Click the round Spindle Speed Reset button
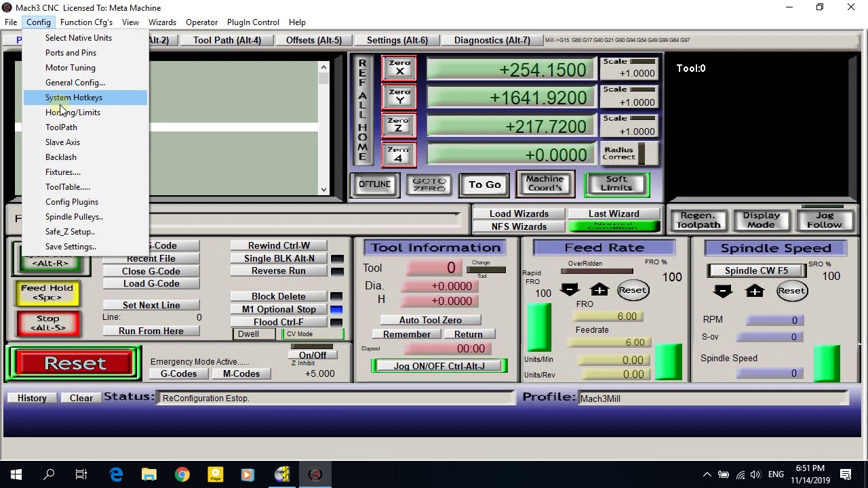This screenshot has width=868, height=488. pos(791,291)
